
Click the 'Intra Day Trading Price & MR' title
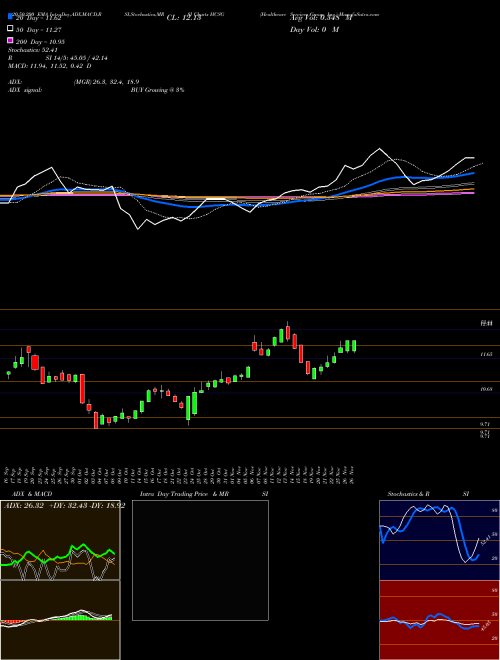pos(184,494)
